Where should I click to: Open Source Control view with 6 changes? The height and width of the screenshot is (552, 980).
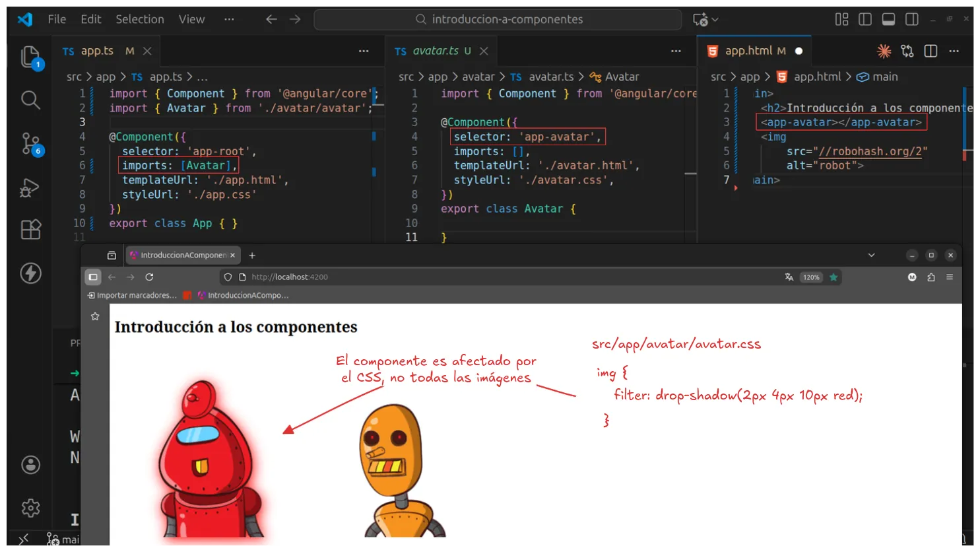coord(30,143)
